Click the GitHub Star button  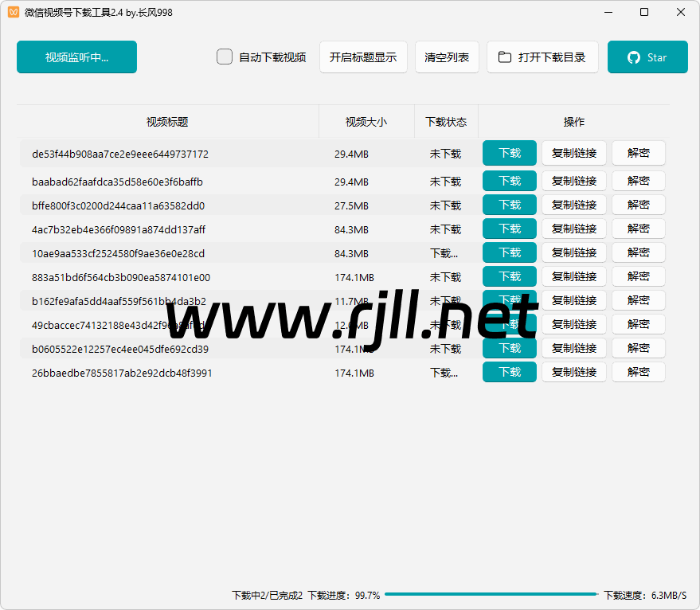click(x=647, y=57)
